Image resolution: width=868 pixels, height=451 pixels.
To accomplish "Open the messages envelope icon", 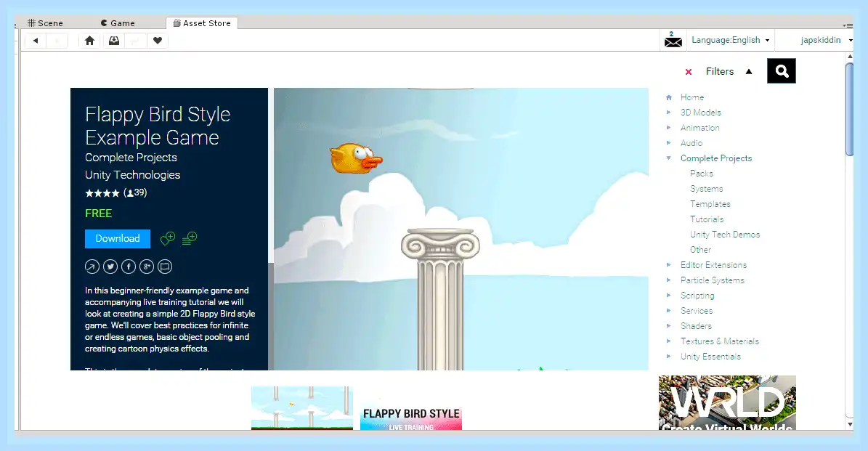I will 673,41.
